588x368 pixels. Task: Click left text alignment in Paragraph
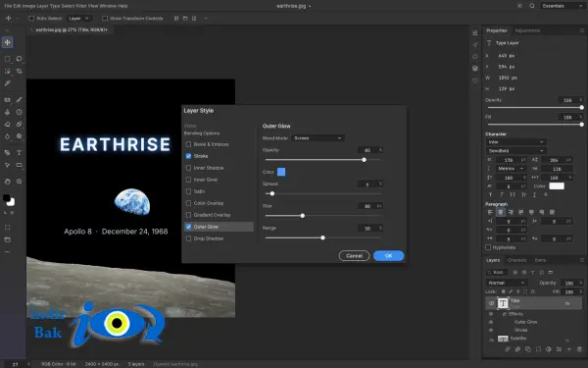[x=490, y=212]
